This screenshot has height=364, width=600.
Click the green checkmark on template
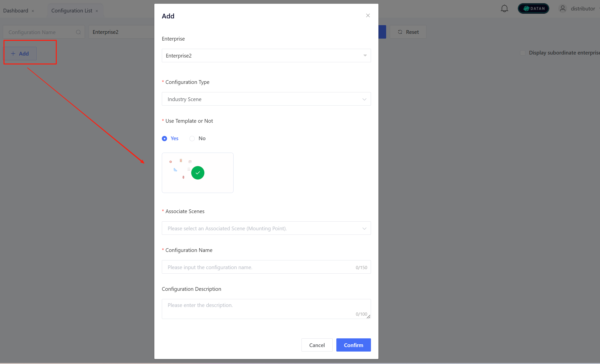pyautogui.click(x=198, y=173)
